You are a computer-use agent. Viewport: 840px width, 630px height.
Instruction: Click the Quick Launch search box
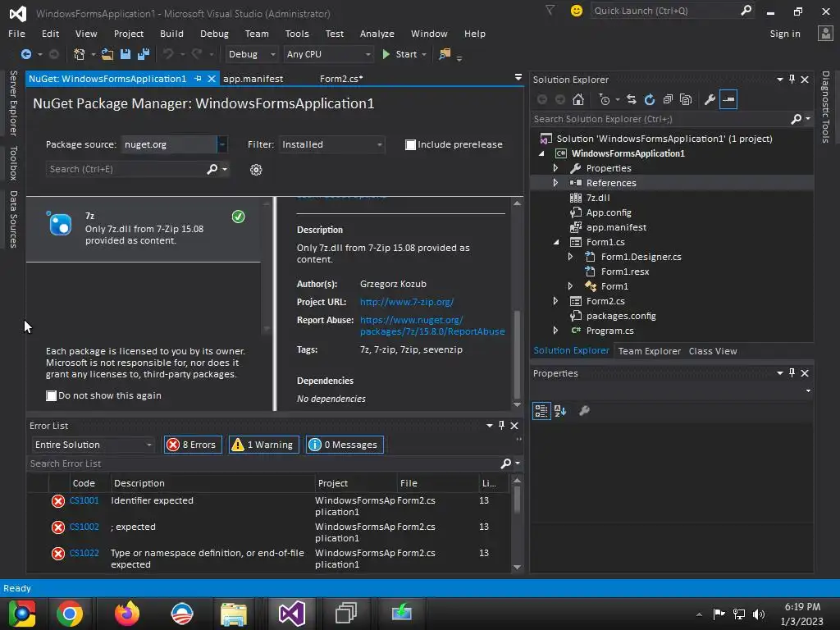pos(664,11)
